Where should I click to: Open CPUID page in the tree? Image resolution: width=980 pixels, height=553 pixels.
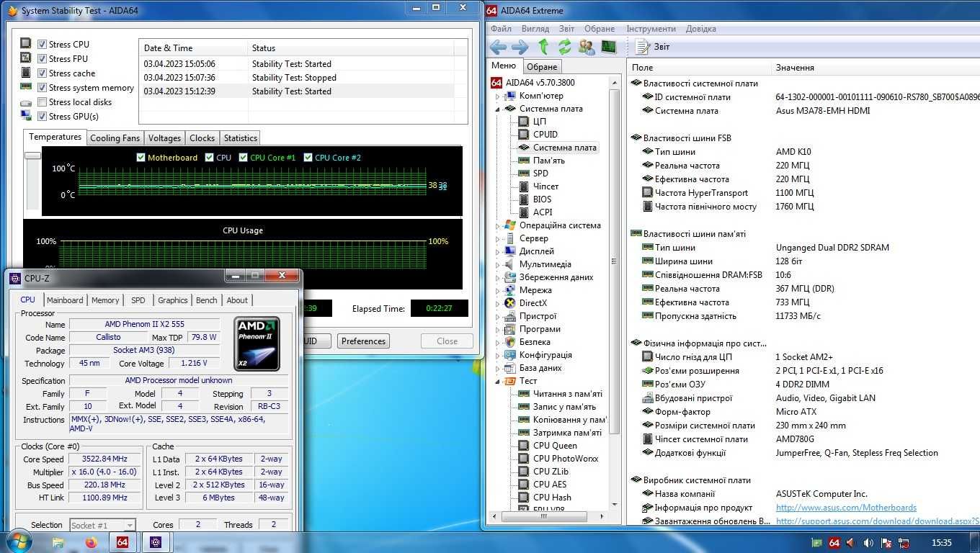click(x=545, y=135)
